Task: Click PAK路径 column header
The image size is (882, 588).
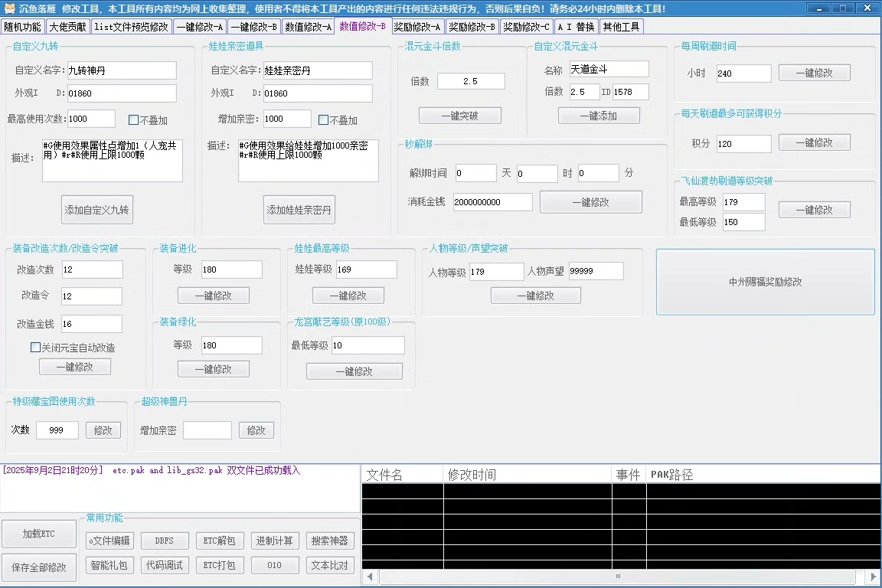Action: pos(763,475)
